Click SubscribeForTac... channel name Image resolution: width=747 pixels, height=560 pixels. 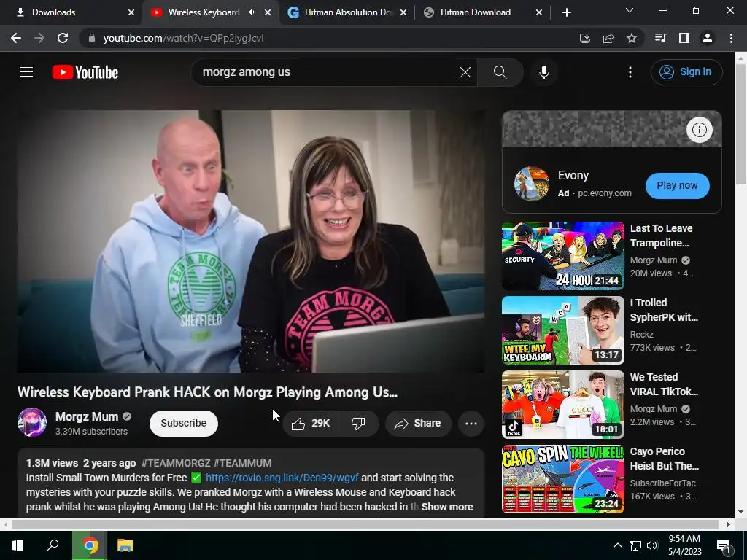pos(665,483)
